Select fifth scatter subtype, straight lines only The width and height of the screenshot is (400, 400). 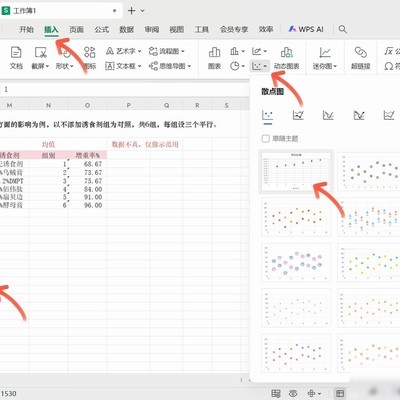point(389,115)
